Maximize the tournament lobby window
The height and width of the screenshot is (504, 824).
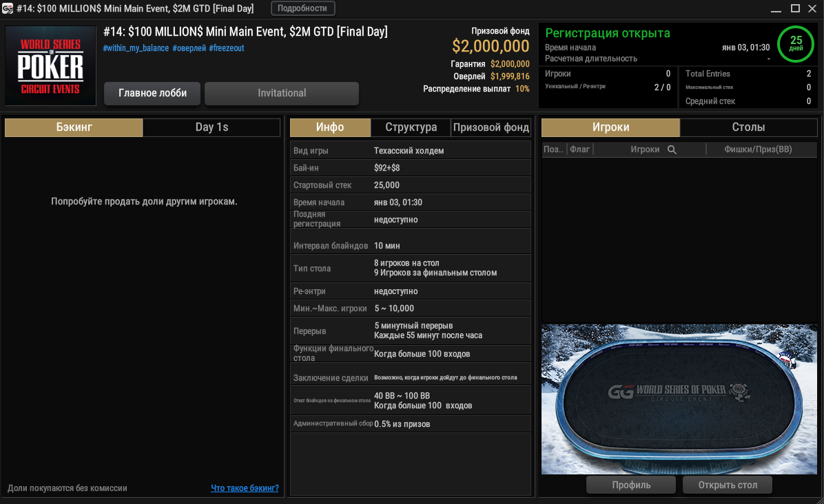click(795, 8)
